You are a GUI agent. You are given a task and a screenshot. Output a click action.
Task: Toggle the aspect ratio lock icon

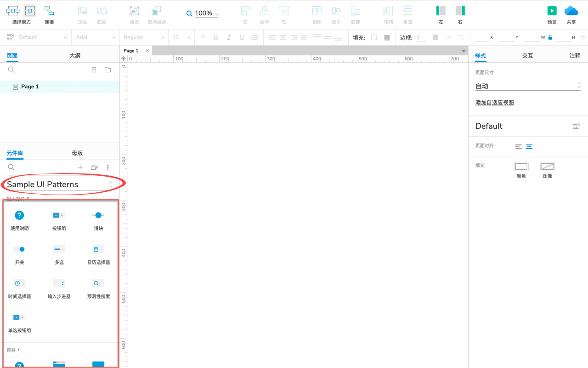[550, 38]
